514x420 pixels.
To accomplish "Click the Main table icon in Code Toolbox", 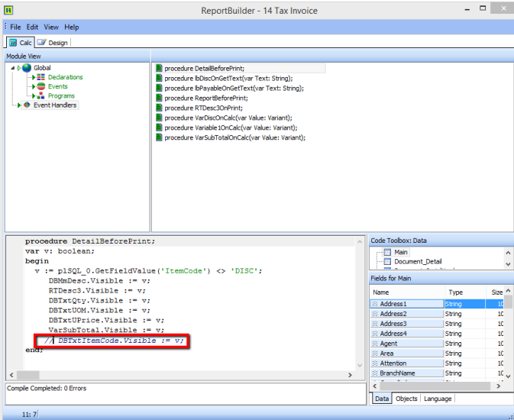I will [x=387, y=252].
